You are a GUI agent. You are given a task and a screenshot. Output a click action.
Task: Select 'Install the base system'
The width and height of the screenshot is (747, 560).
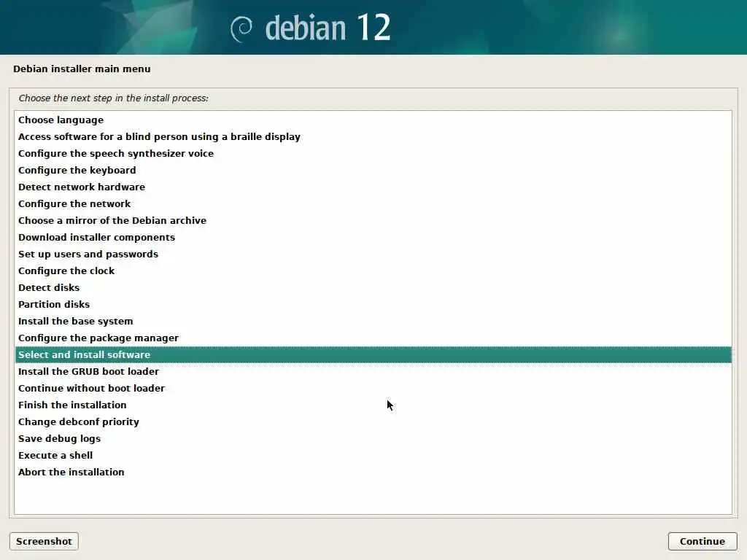pyautogui.click(x=373, y=321)
